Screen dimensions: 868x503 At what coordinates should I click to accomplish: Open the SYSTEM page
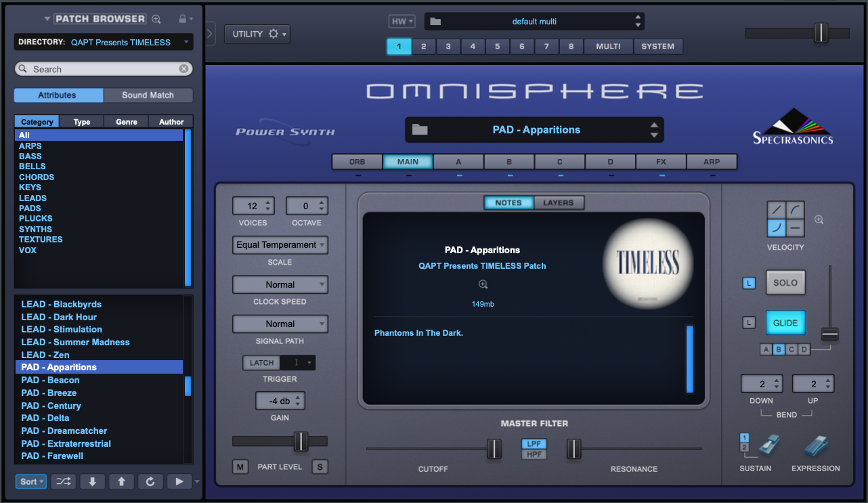(658, 47)
